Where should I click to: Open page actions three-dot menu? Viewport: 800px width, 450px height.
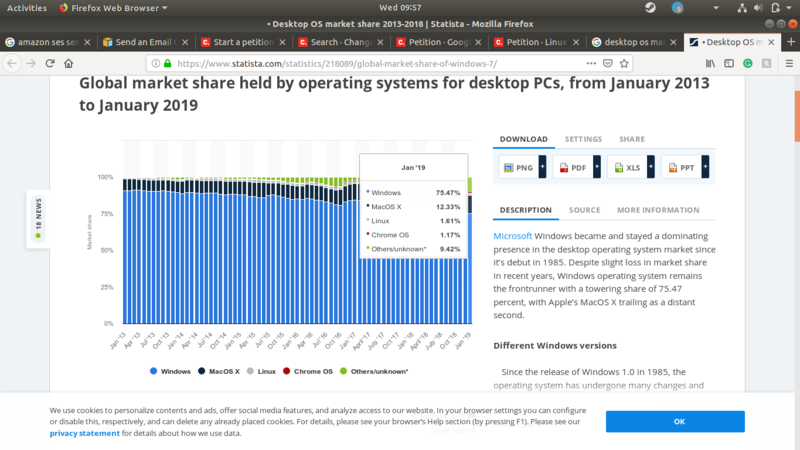pos(591,64)
